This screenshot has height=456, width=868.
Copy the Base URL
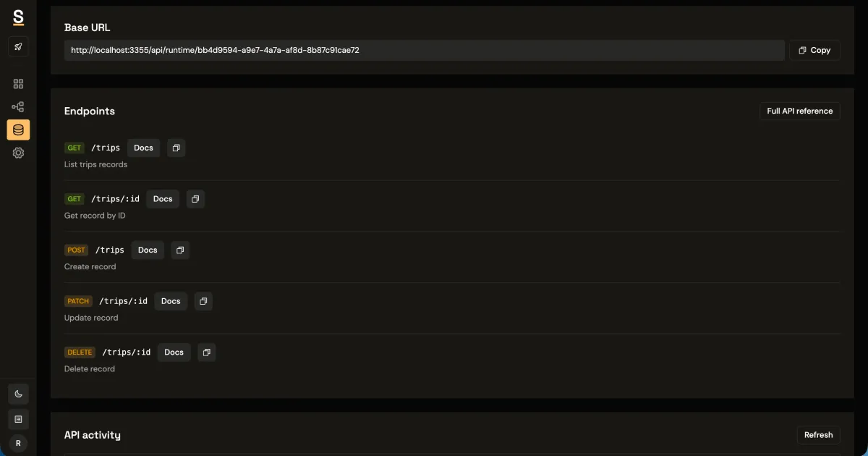814,50
